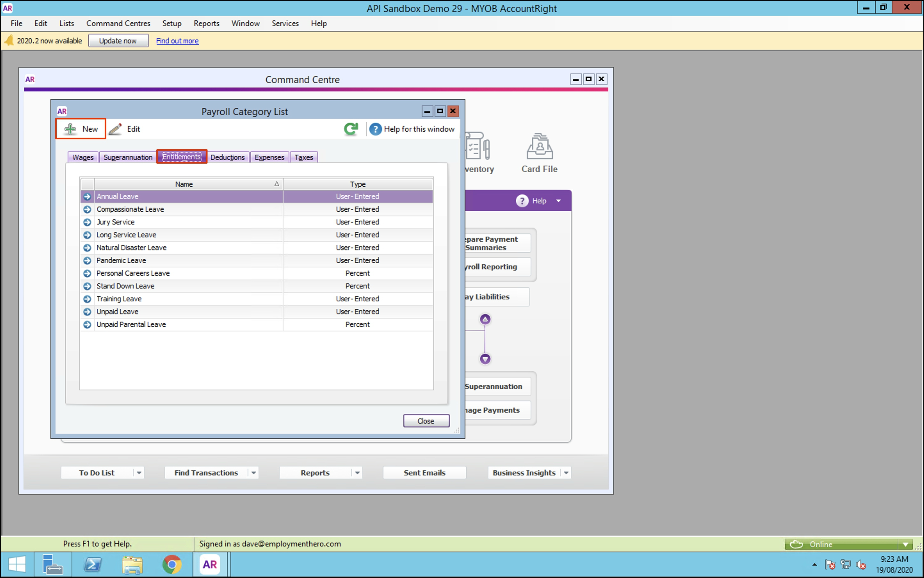Follow the Find out more link
This screenshot has width=924, height=578.
pos(177,41)
